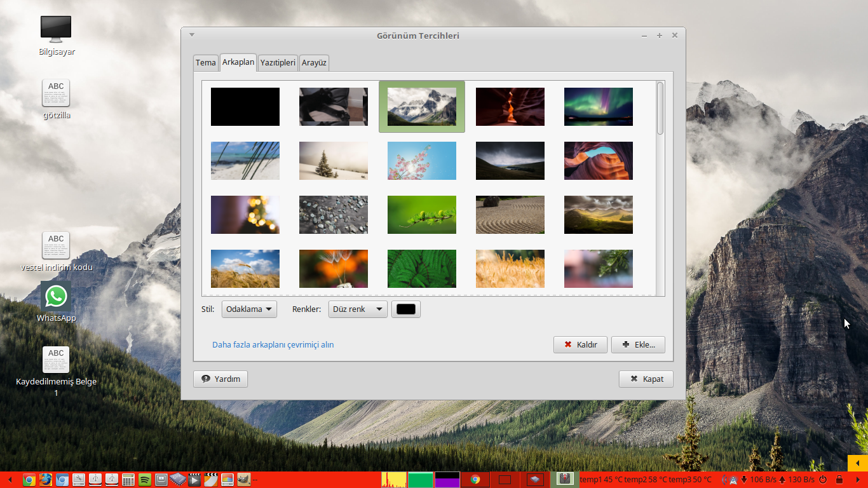
Task: Select the snowy mountain wallpaper thumbnail
Action: click(422, 107)
